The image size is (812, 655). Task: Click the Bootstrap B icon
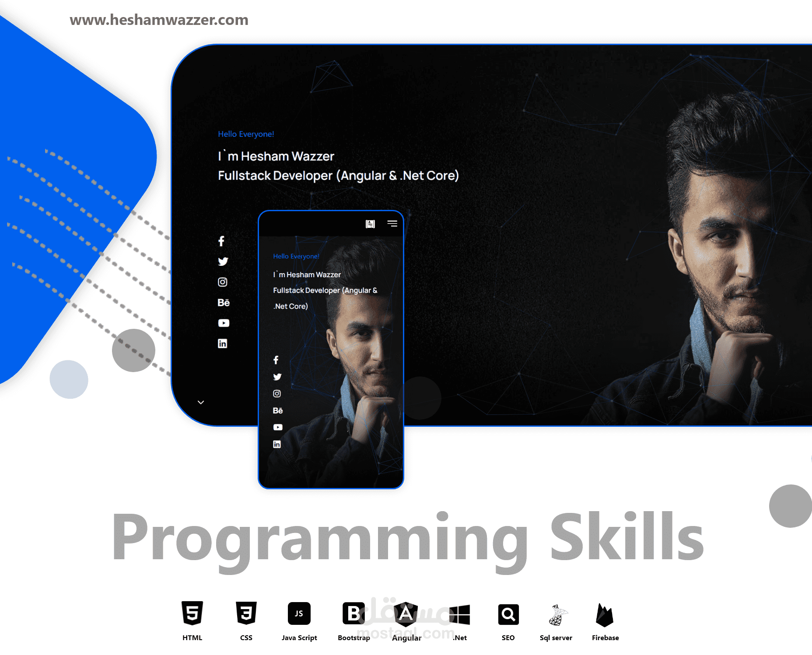point(353,613)
